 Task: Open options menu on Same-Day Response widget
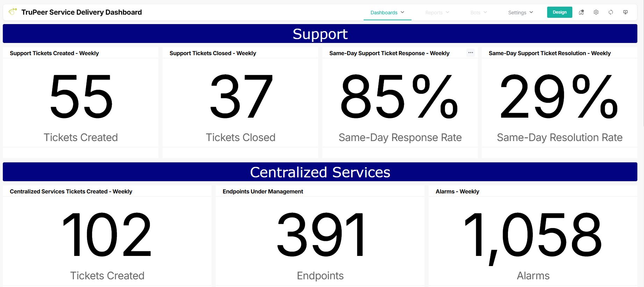pos(471,52)
